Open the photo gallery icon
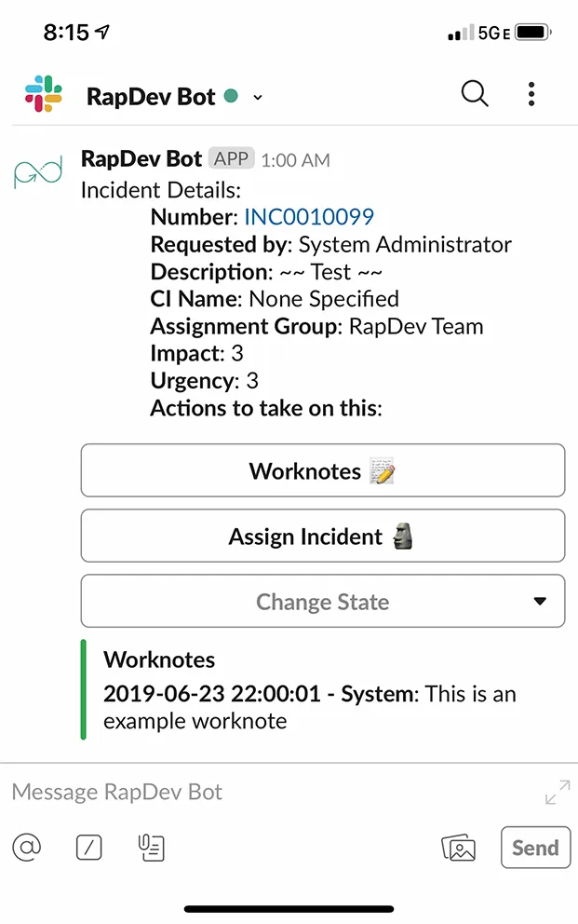 coord(459,848)
